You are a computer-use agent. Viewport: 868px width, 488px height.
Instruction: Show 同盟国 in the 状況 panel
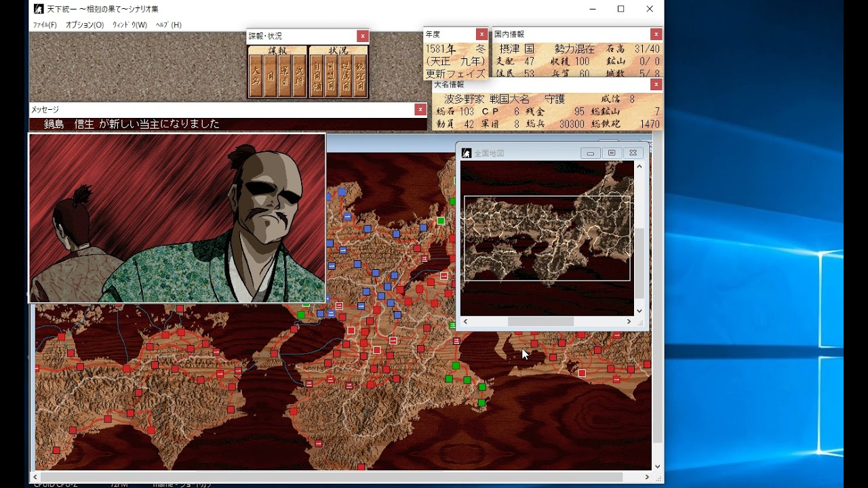click(331, 76)
